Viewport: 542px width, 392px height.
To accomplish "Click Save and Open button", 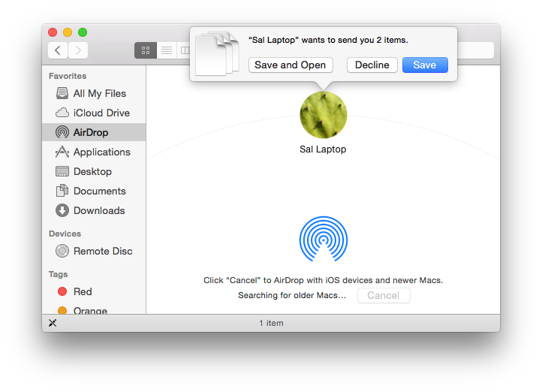I will point(291,65).
